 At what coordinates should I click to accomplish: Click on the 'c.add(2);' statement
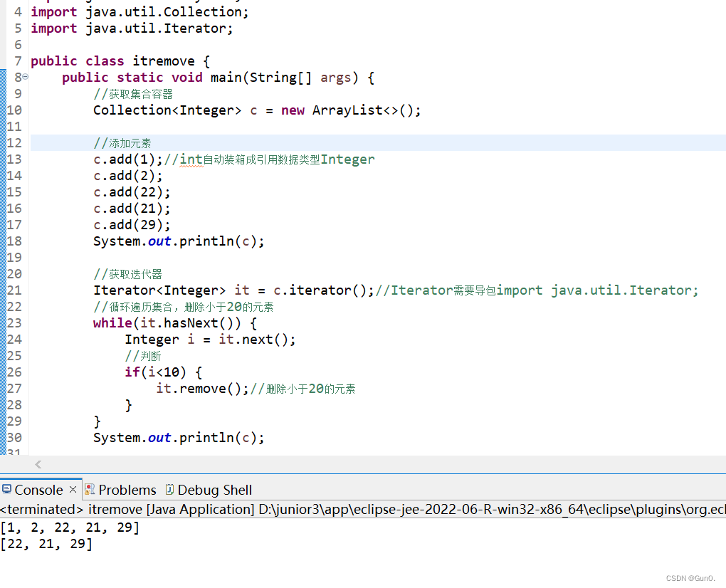[x=128, y=176]
